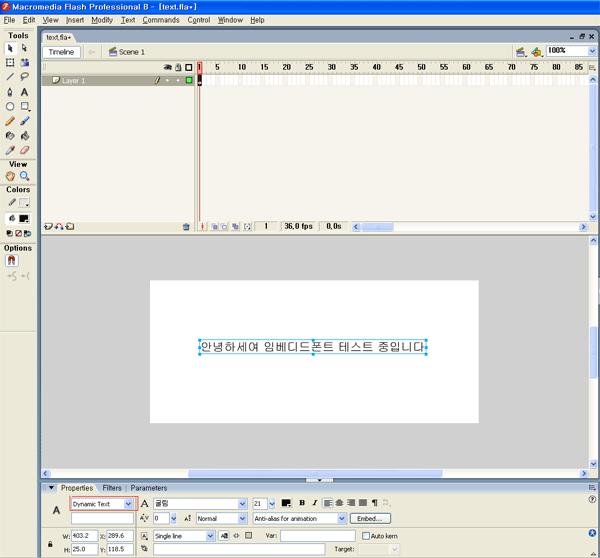600x558 pixels.
Task: Open letter spacing dropdown arrow
Action: [174, 519]
